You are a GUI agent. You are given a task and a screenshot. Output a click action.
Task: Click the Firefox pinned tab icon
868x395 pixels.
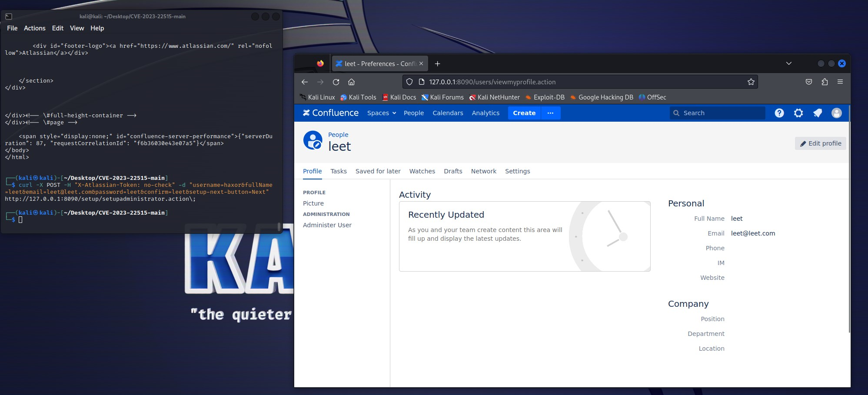[320, 63]
